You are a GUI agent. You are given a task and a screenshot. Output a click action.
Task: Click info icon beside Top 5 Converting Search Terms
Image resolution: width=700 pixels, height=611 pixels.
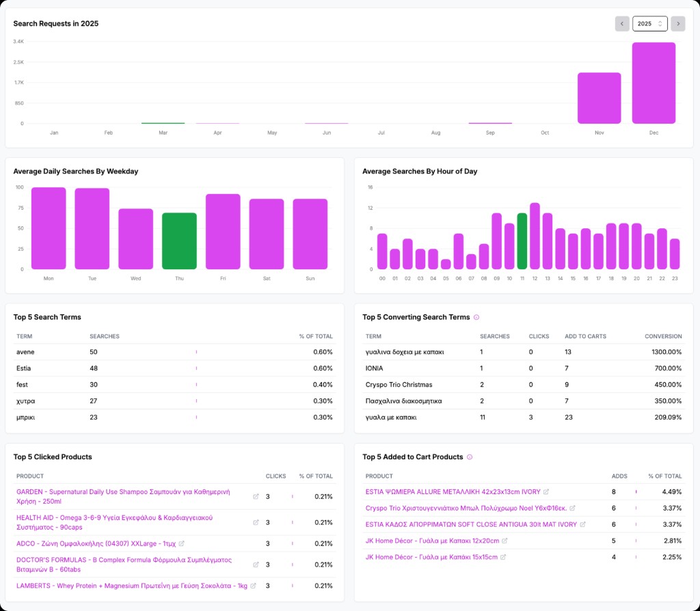(x=476, y=317)
